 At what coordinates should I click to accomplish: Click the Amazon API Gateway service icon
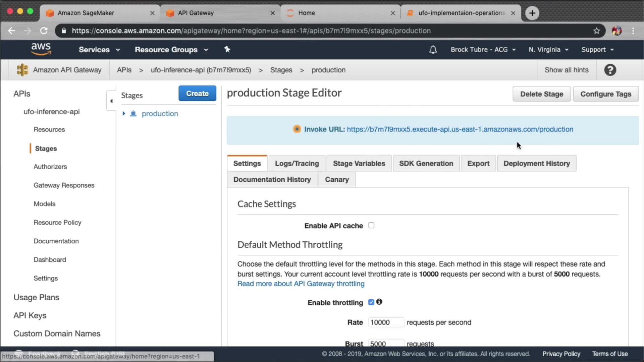22,70
